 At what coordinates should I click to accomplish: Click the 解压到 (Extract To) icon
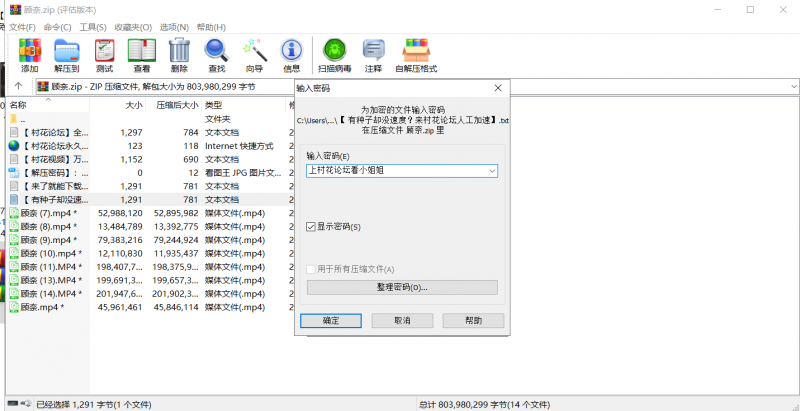click(67, 54)
